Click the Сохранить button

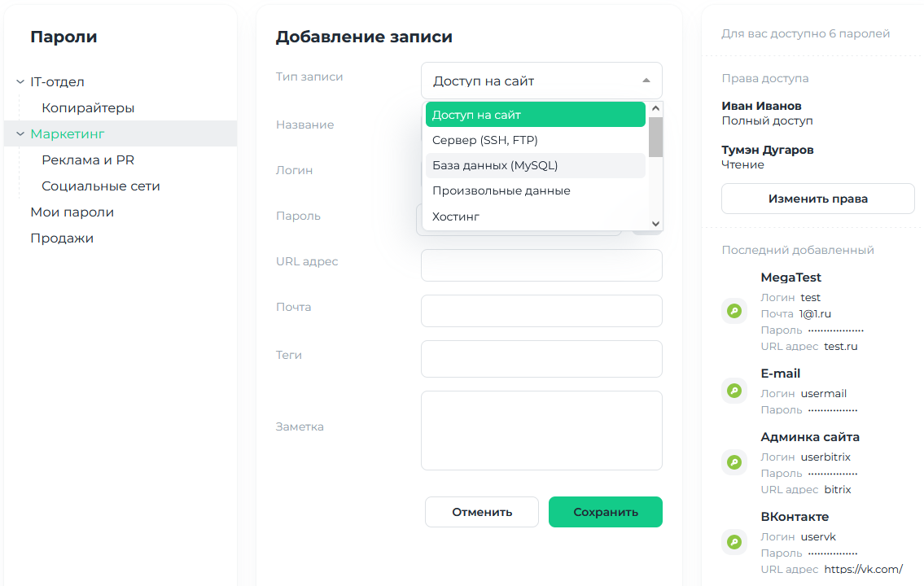[605, 512]
